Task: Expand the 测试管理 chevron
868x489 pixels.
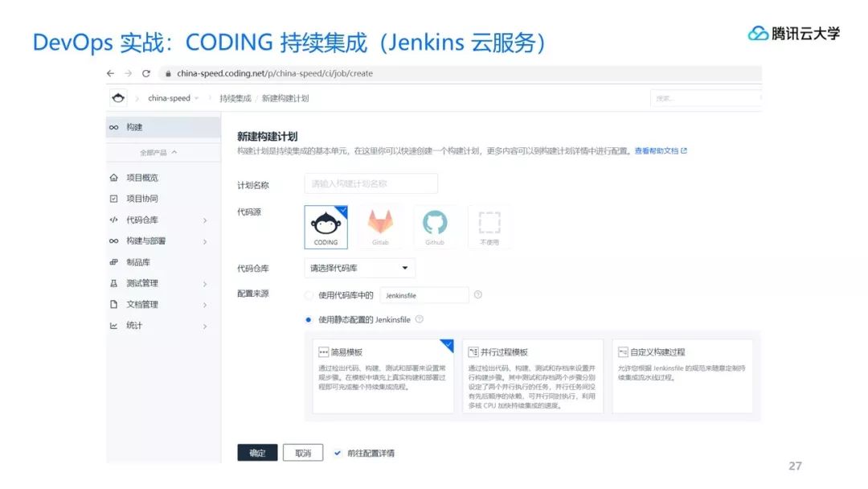Action: [205, 284]
